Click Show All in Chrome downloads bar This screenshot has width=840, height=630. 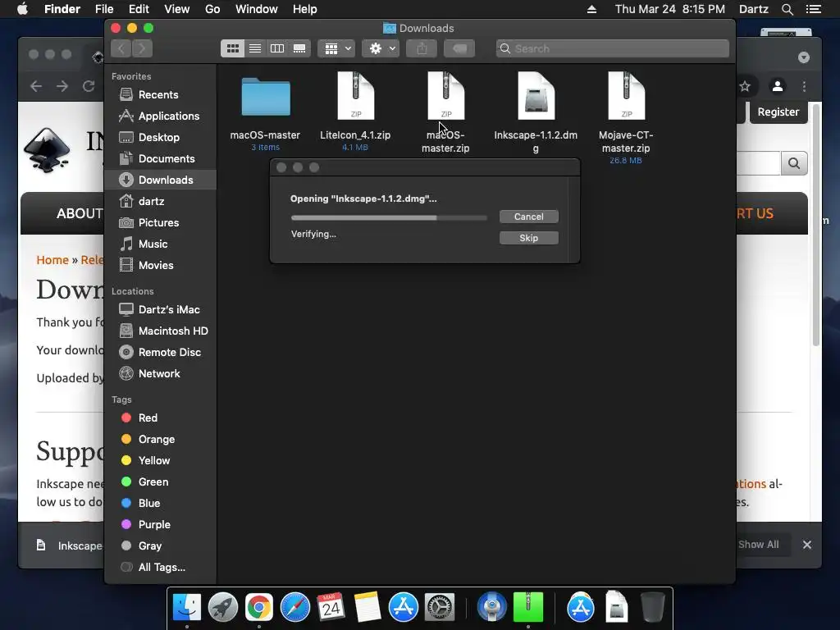tap(758, 545)
